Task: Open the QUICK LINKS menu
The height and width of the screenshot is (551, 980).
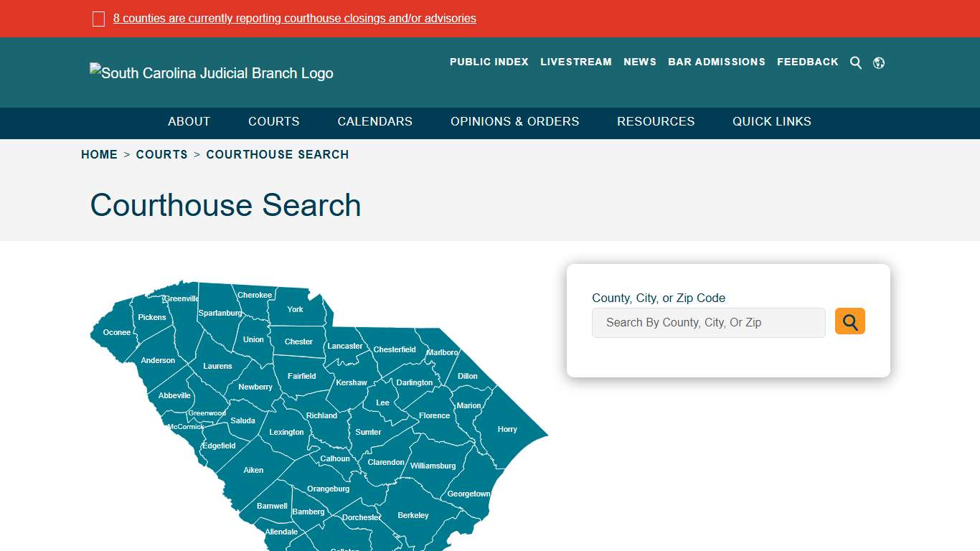Action: click(771, 121)
